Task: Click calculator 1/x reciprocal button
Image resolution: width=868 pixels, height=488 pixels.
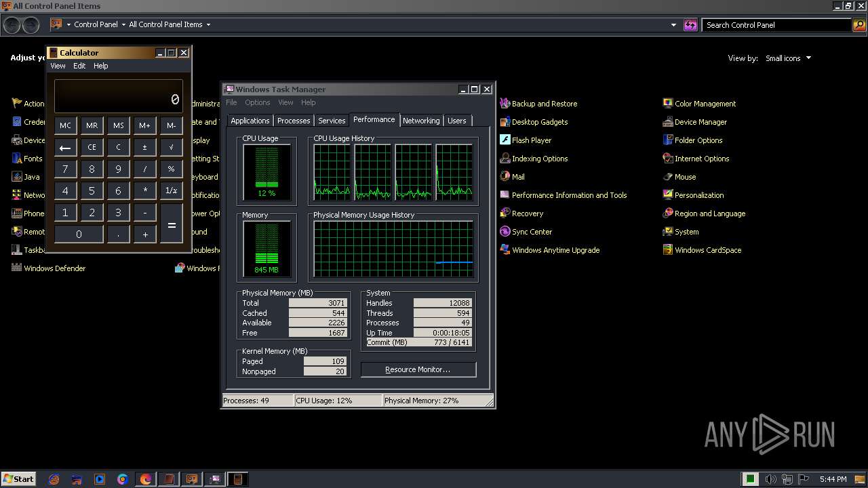Action: pyautogui.click(x=171, y=190)
